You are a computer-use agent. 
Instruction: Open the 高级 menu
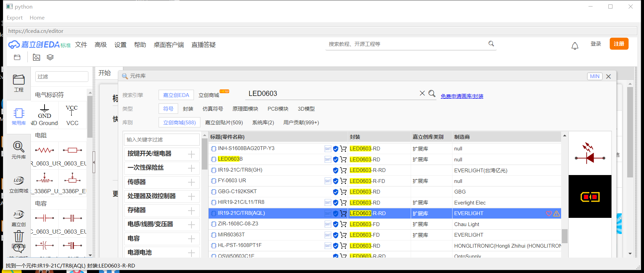(x=101, y=45)
